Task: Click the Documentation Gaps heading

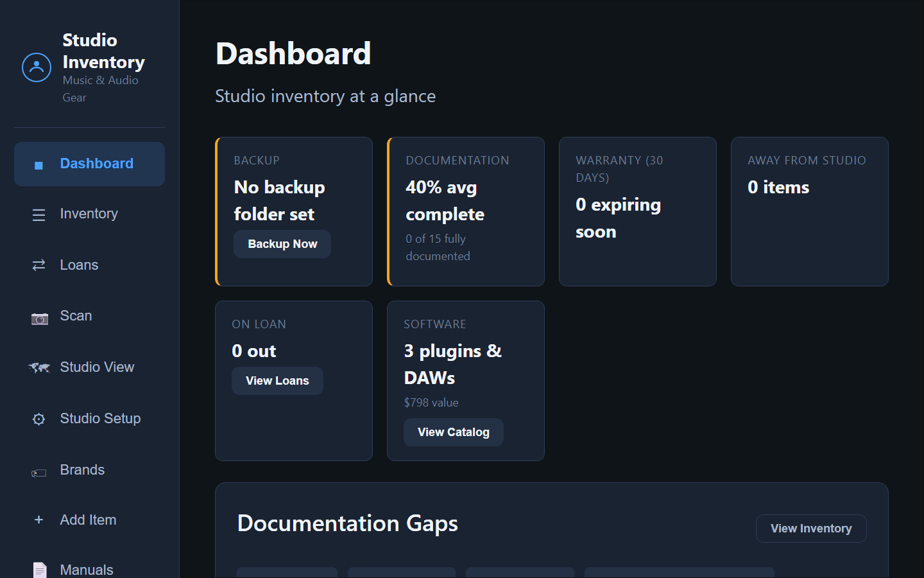Action: (348, 524)
